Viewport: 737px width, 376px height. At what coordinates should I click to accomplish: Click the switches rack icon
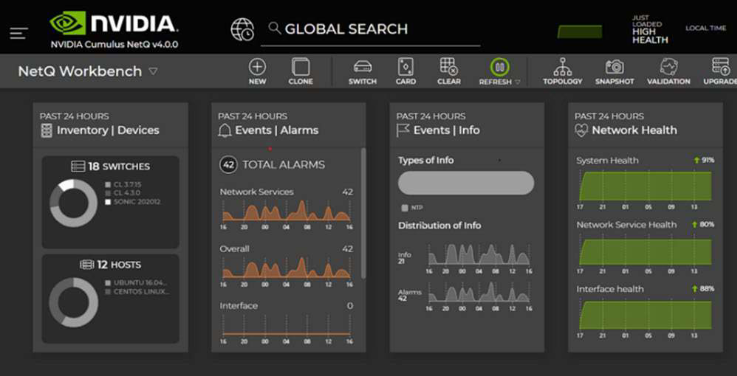[x=78, y=166]
